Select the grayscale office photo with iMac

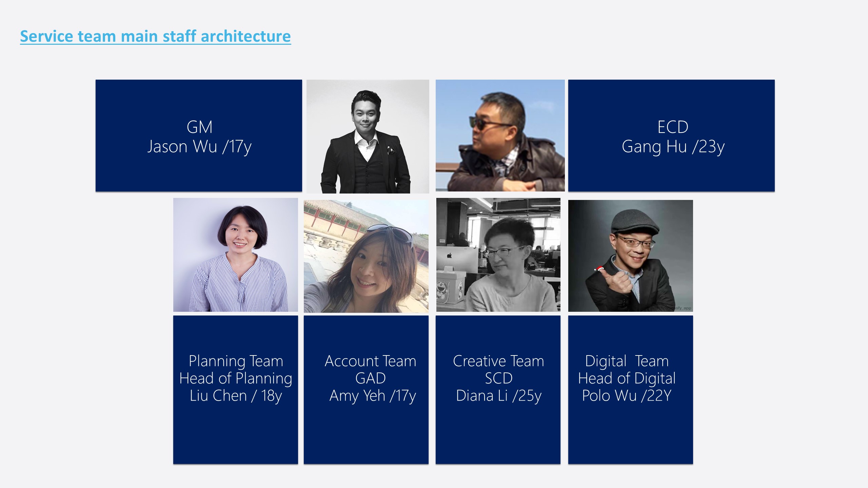(498, 255)
